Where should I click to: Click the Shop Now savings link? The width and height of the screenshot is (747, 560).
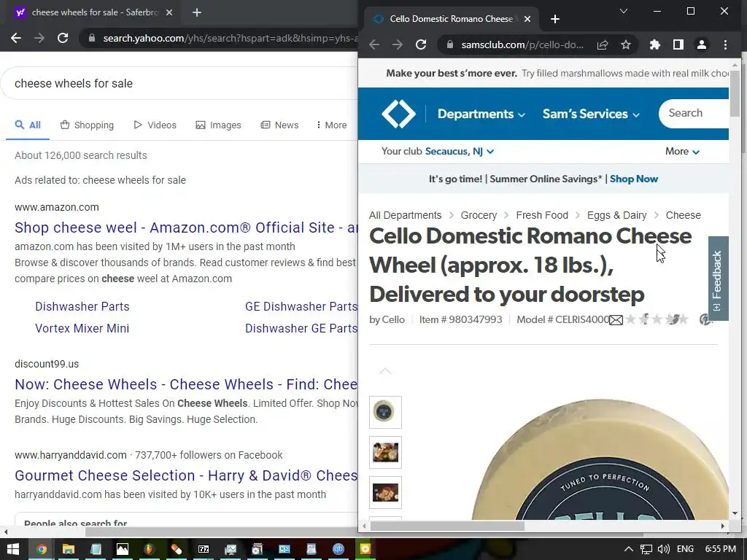coord(634,179)
